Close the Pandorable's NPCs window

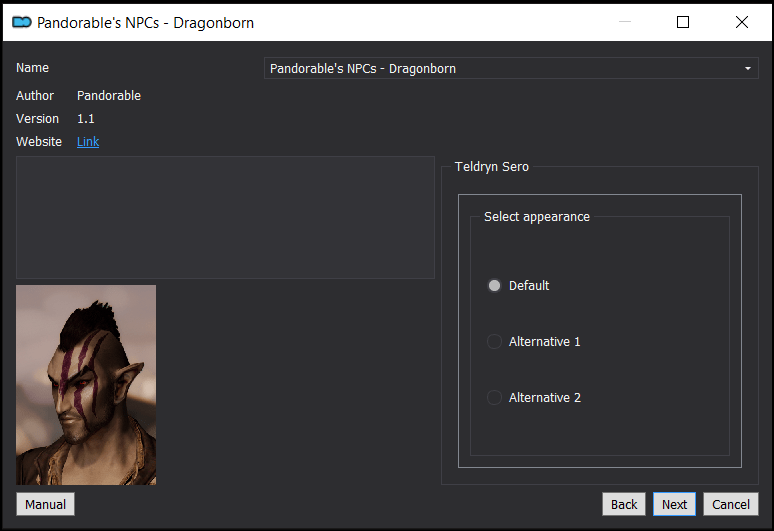[741, 22]
